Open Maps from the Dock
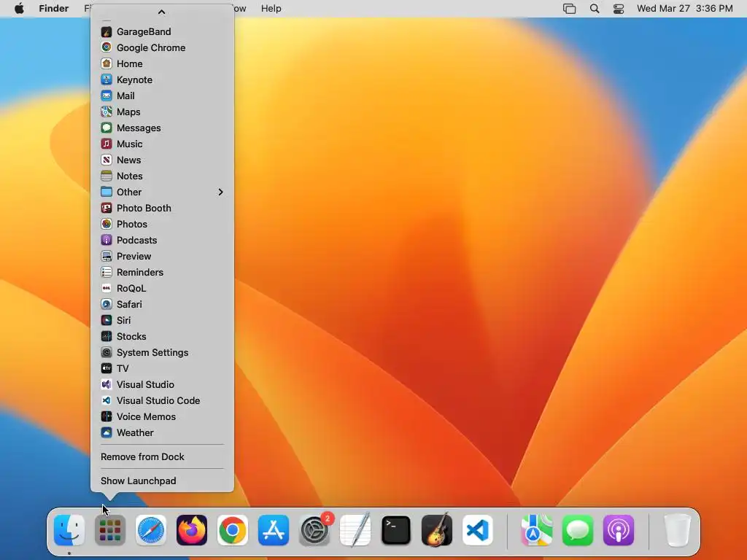 [x=536, y=530]
